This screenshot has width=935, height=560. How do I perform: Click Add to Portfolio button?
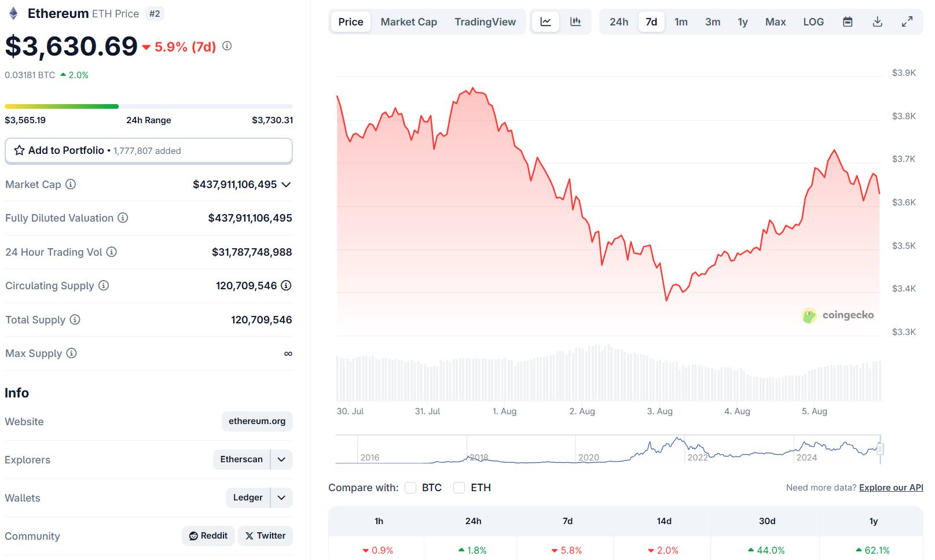(149, 150)
